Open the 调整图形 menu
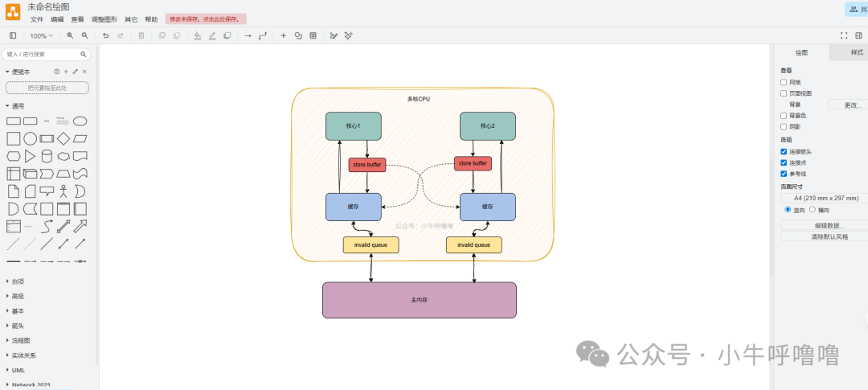 (104, 19)
